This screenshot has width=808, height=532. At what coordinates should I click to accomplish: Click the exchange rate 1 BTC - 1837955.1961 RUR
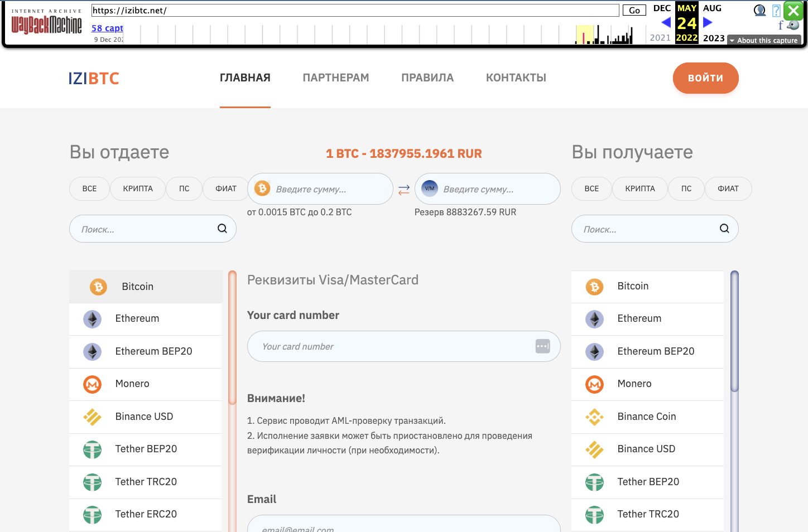(x=404, y=154)
